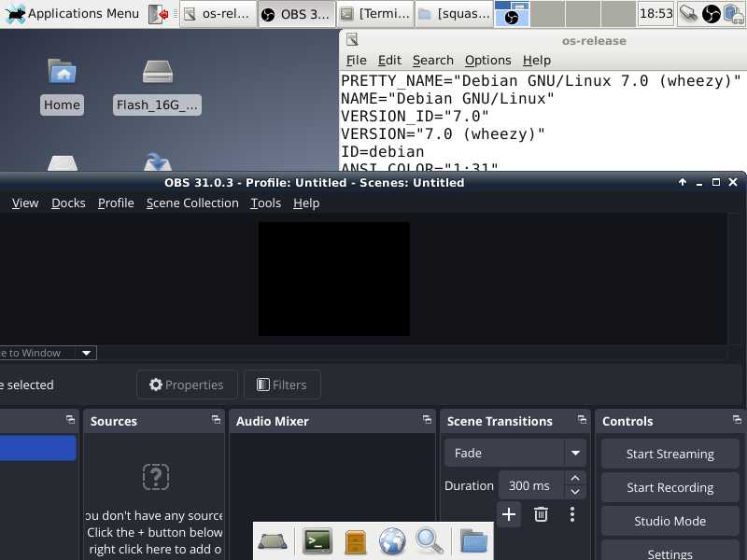Open Help menu in os-release editor
747x560 pixels.
(x=536, y=61)
